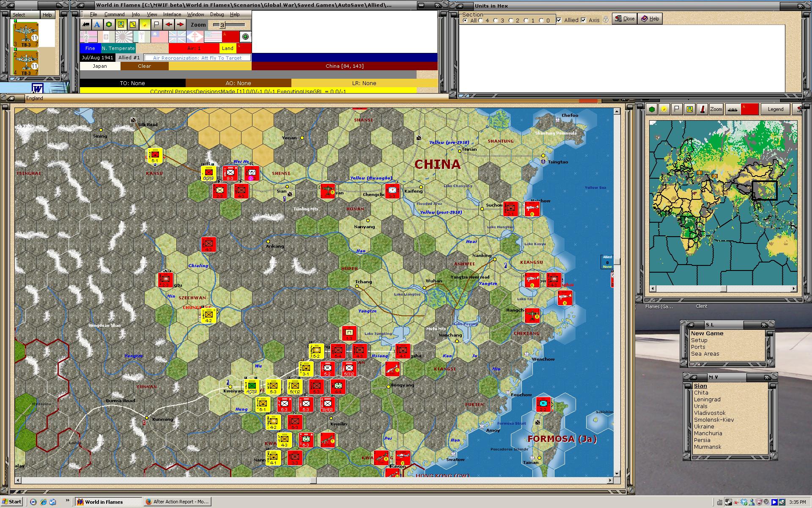812x508 pixels.
Task: Select the All section radio button
Action: click(x=465, y=20)
